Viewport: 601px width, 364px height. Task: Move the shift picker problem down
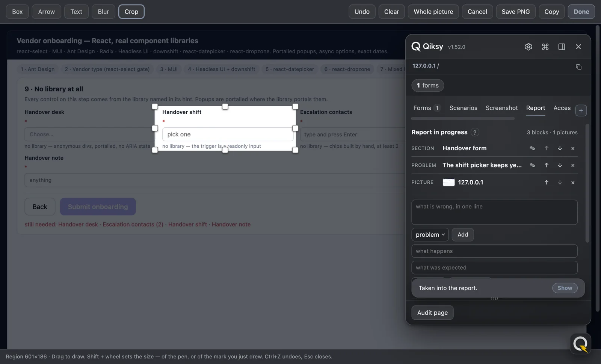coord(560,165)
